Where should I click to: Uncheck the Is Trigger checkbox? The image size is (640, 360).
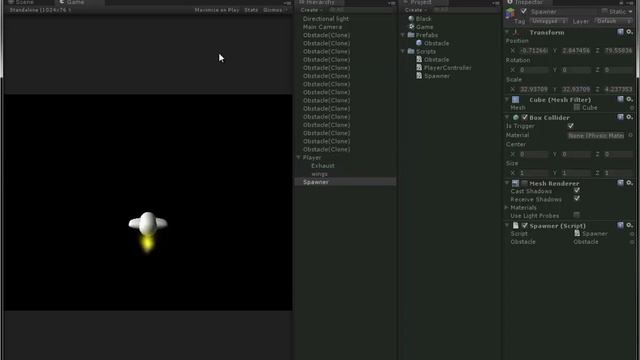[x=571, y=126]
